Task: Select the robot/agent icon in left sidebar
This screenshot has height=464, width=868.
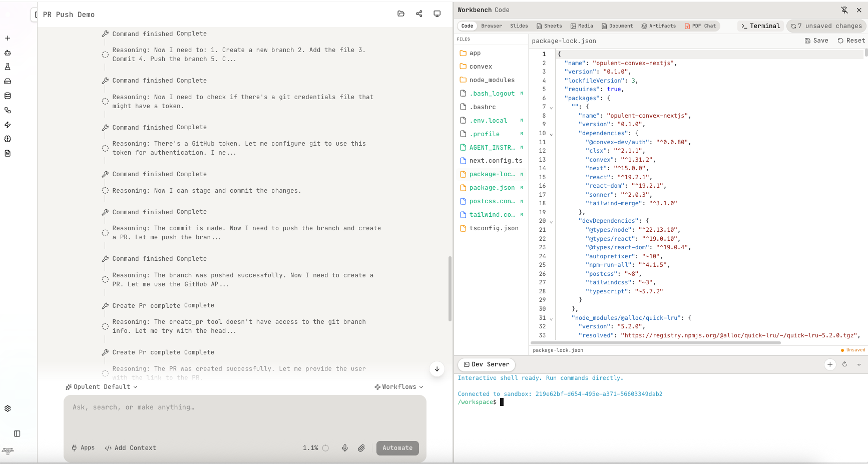Action: [8, 52]
